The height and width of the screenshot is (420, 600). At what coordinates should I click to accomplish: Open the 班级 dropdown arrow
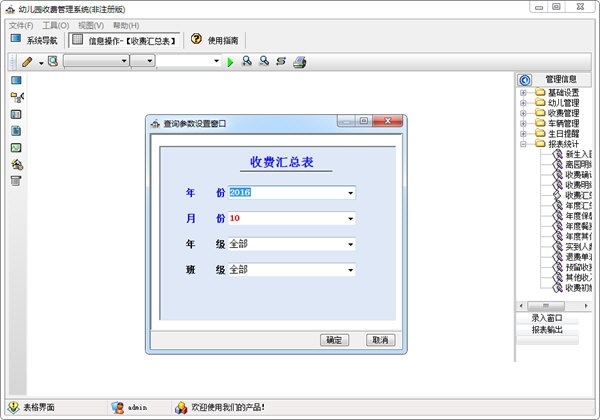351,270
